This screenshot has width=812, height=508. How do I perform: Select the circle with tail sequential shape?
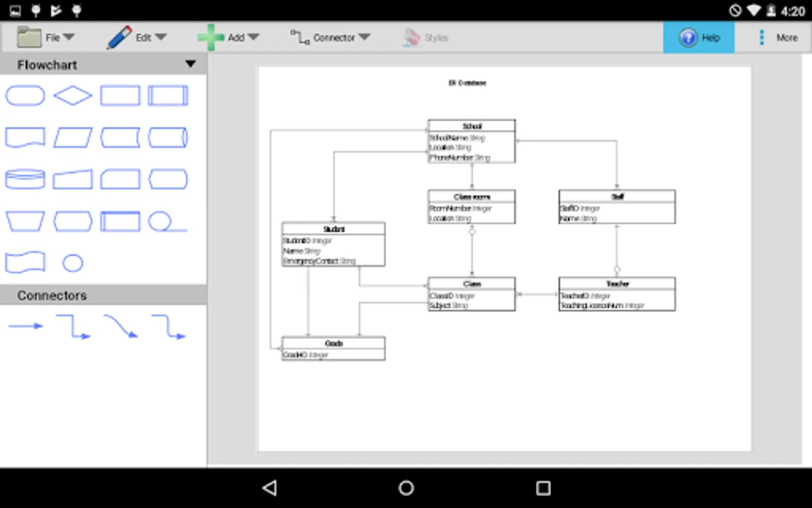[x=167, y=221]
